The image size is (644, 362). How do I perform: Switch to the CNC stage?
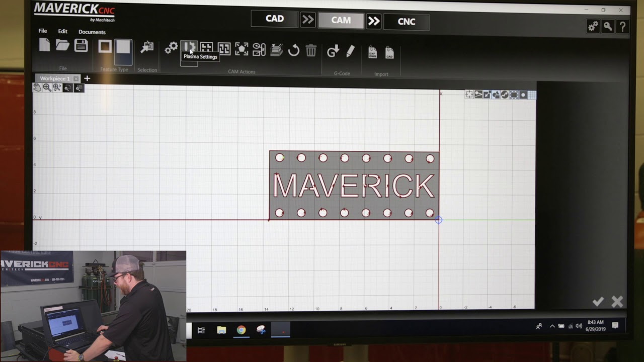pos(406,22)
